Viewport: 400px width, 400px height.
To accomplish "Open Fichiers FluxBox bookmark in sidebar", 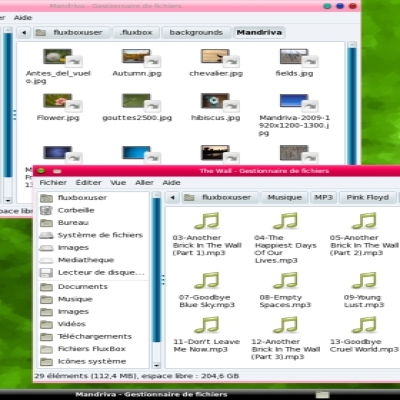I will tap(93, 349).
